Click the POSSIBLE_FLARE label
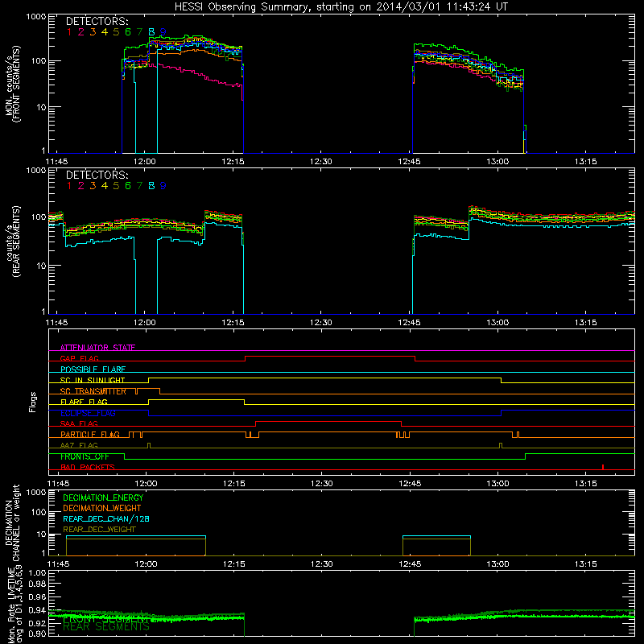 [x=93, y=369]
